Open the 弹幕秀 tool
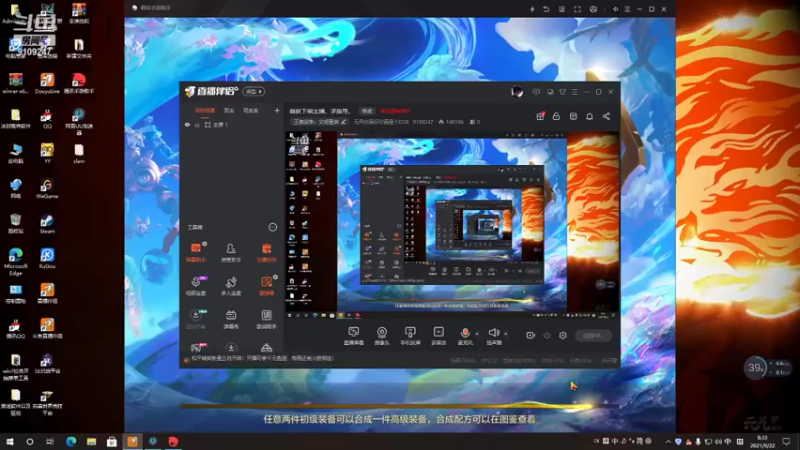The width and height of the screenshot is (800, 450). [x=231, y=319]
